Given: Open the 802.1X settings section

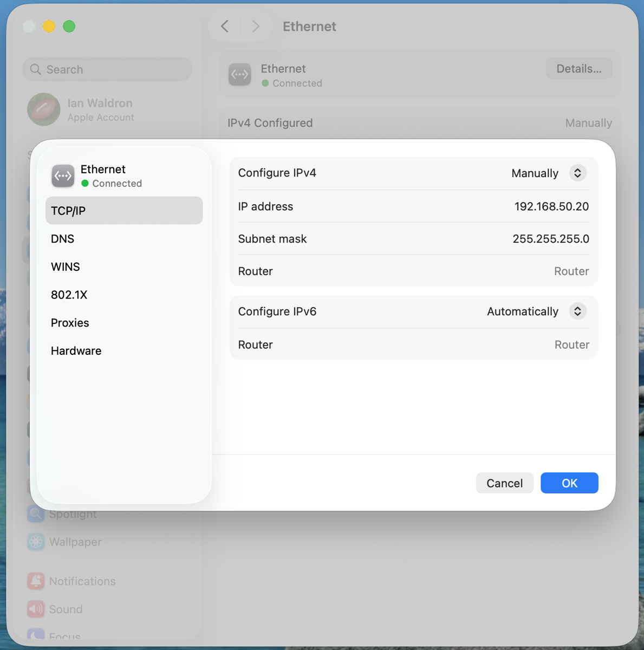Looking at the screenshot, I should [x=69, y=295].
